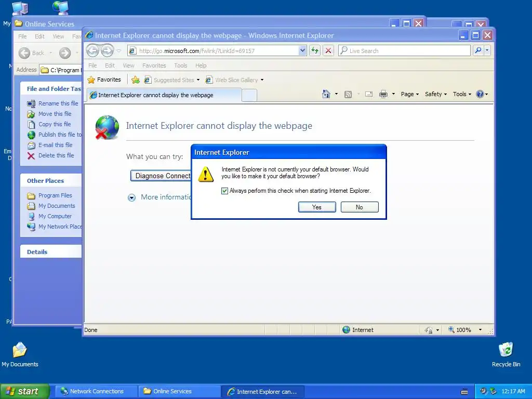The width and height of the screenshot is (532, 399).
Task: Expand the zoom level dropdown arrow
Action: pos(480,330)
